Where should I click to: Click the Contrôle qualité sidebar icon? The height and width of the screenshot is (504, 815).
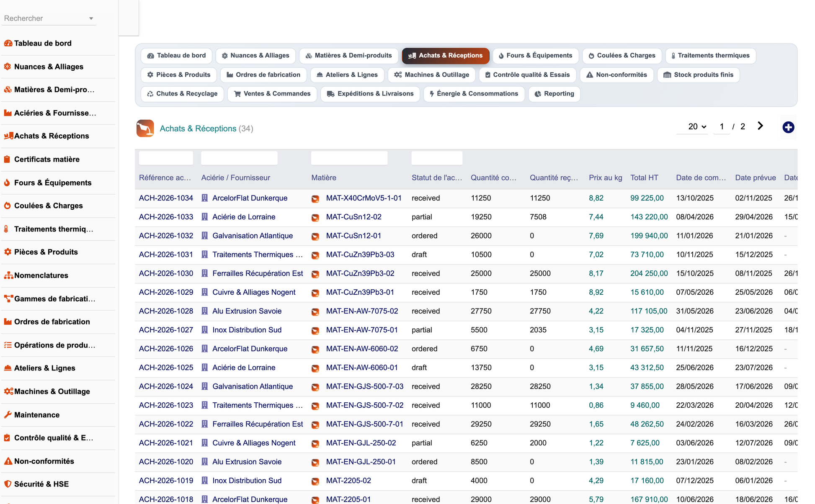tap(7, 438)
